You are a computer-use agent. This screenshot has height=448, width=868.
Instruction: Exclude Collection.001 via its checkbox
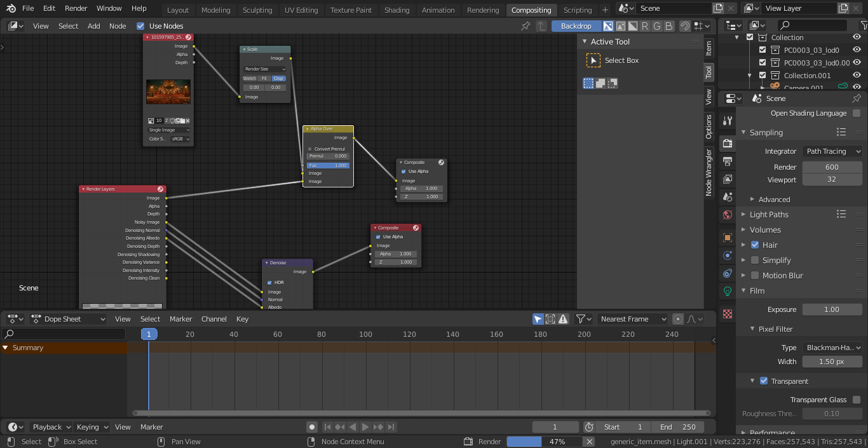tap(763, 76)
